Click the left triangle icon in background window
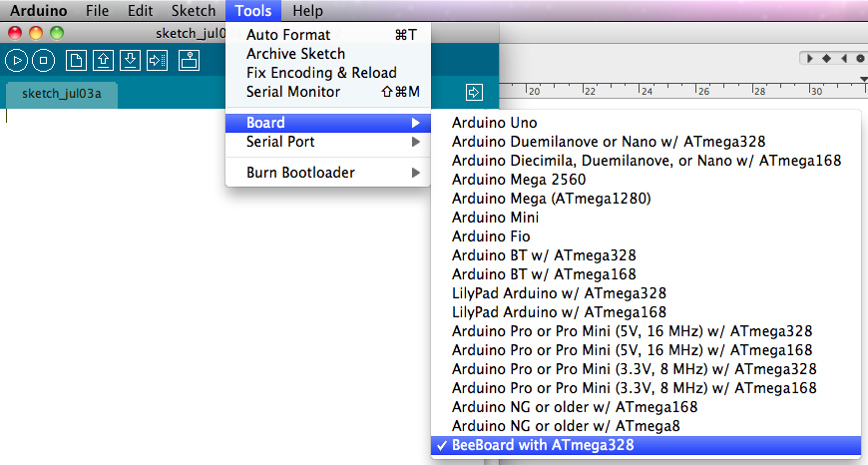This screenshot has width=868, height=465. tap(844, 58)
